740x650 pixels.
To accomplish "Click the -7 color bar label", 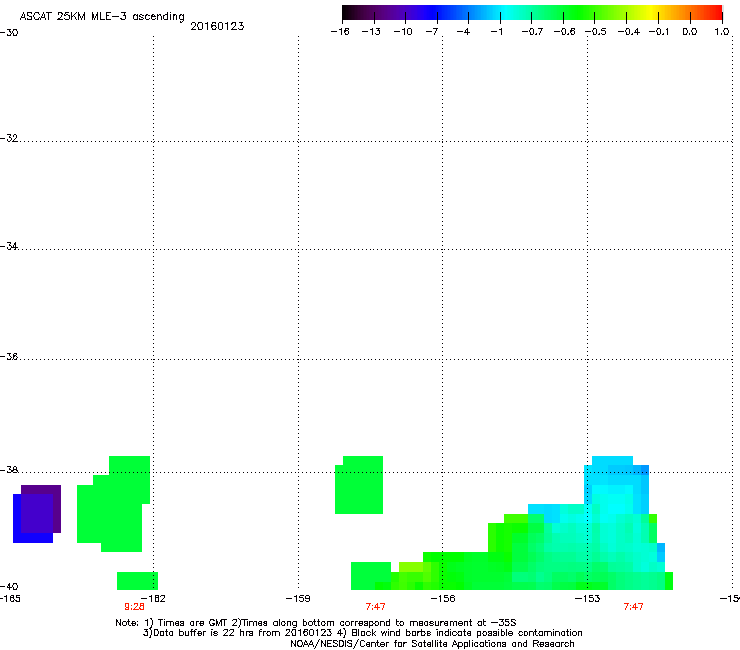I will 431,32.
